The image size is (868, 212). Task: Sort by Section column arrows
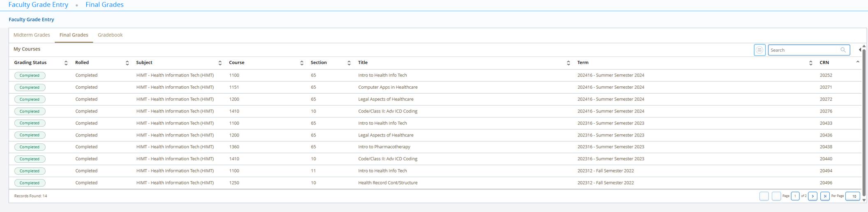click(x=349, y=63)
